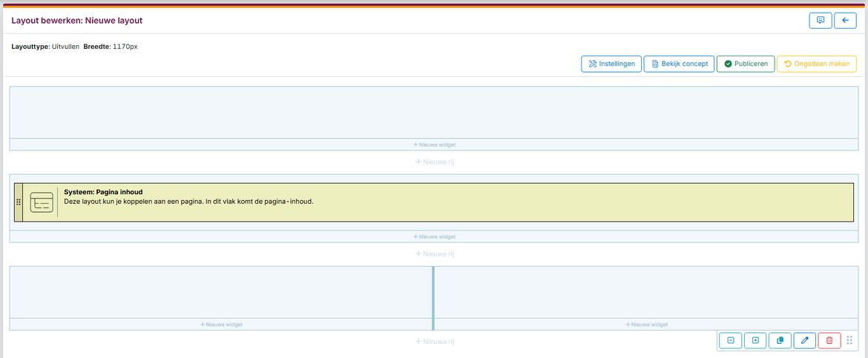
Task: Publish the layout with Publiceren
Action: 746,64
